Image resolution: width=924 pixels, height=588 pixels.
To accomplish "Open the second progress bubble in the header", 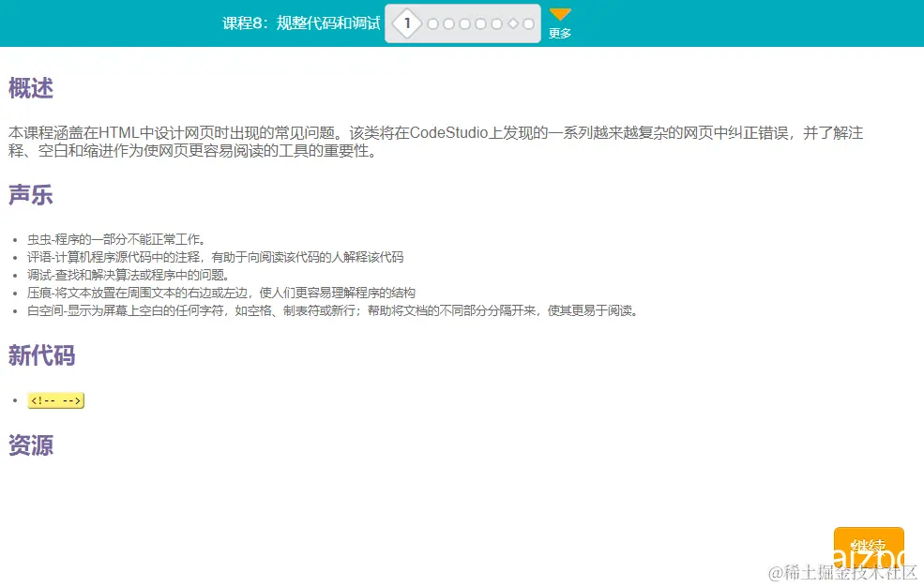I will [x=433, y=23].
